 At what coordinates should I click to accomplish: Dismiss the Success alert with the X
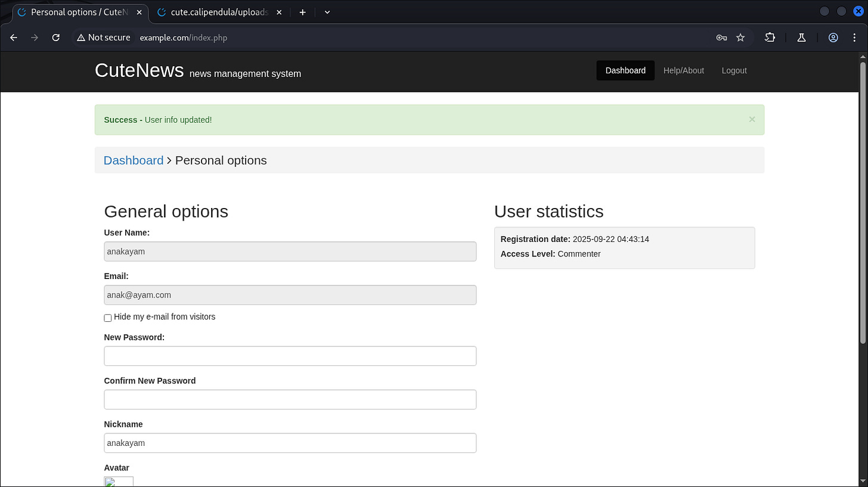(752, 119)
